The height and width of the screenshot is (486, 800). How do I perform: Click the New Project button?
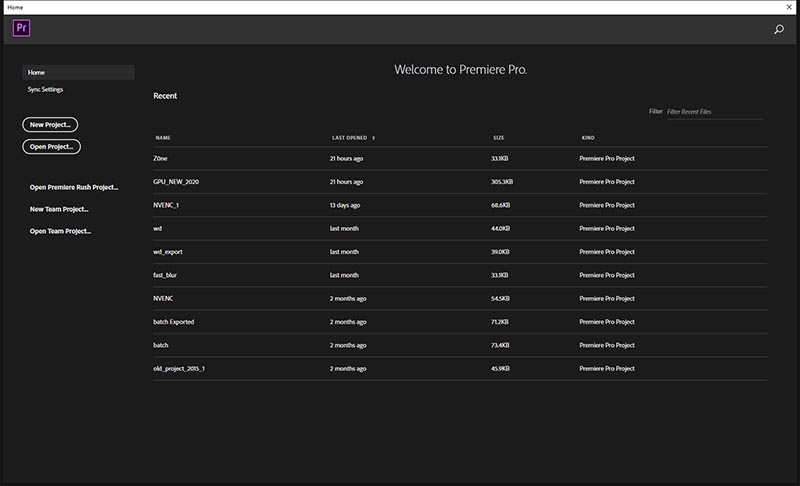[x=50, y=124]
